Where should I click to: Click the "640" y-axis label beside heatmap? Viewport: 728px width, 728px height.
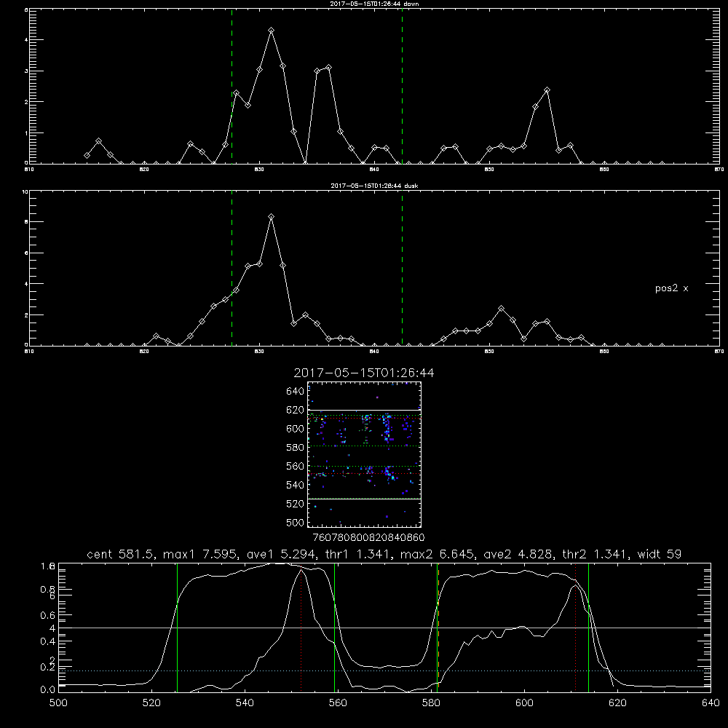296,391
